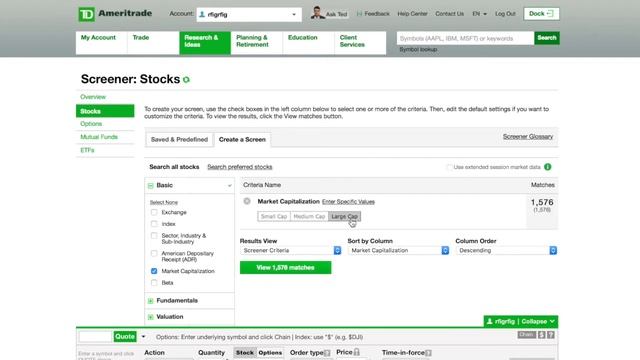Click the Symbol lookup link
The width and height of the screenshot is (640, 360).
(418, 49)
